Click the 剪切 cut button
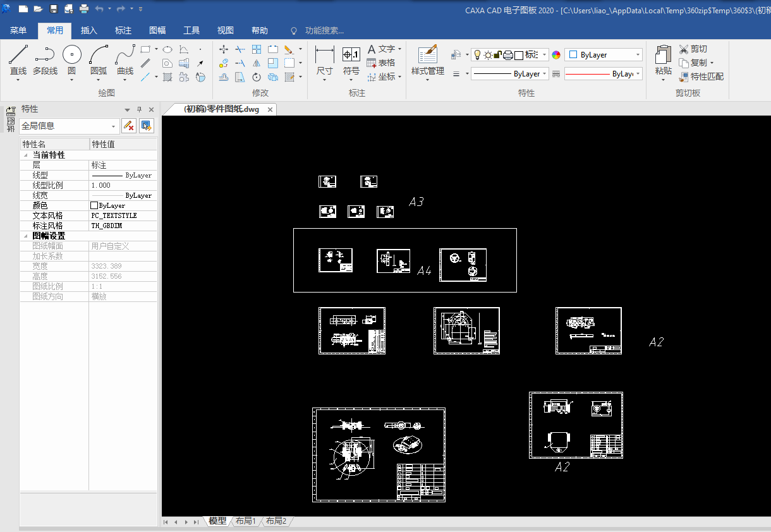This screenshot has height=532, width=771. click(x=693, y=49)
